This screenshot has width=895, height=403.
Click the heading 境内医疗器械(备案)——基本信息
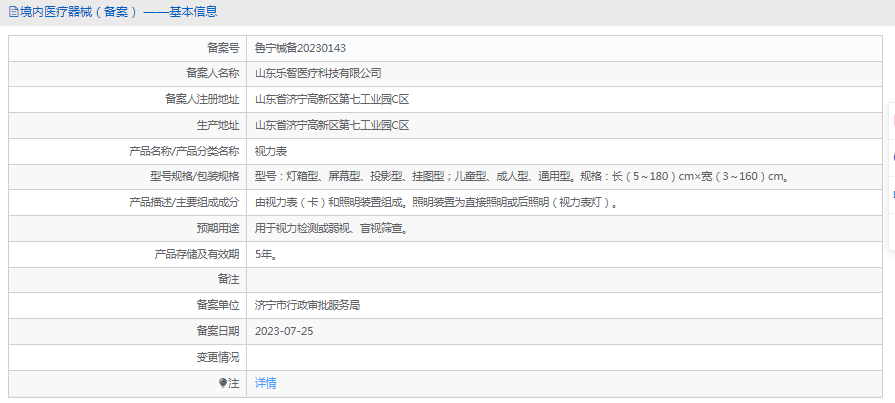pyautogui.click(x=119, y=11)
